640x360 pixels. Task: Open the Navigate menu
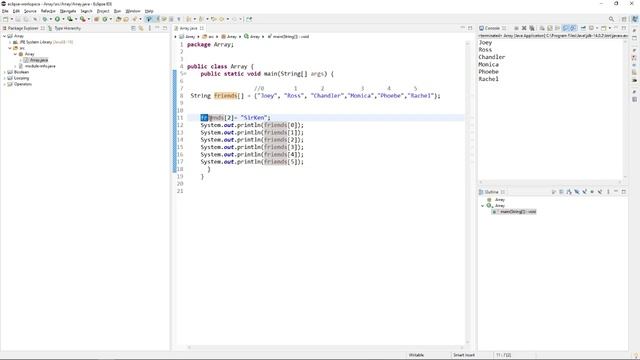(x=68, y=11)
